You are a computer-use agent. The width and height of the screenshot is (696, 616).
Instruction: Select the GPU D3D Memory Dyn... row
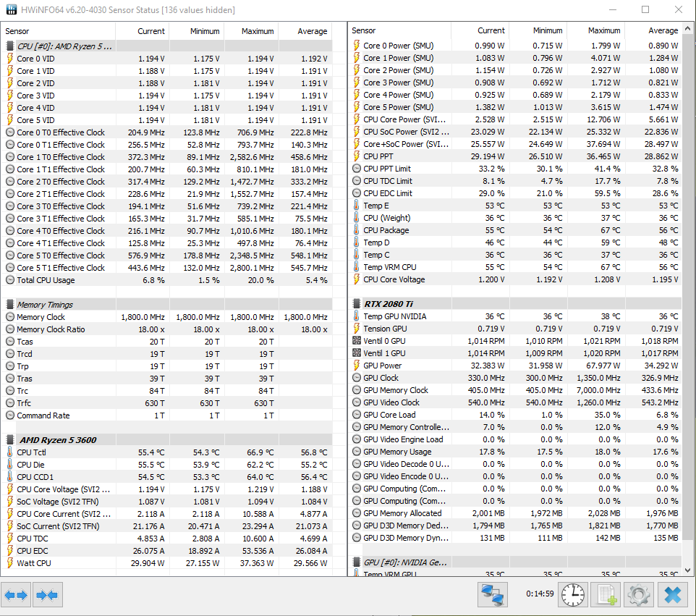coord(515,537)
